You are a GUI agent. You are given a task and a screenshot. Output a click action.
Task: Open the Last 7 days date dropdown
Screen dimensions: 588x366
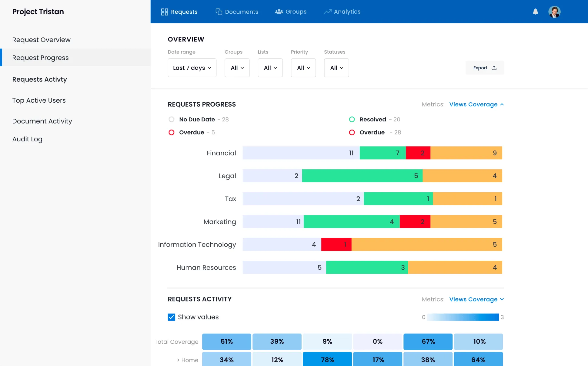(192, 68)
